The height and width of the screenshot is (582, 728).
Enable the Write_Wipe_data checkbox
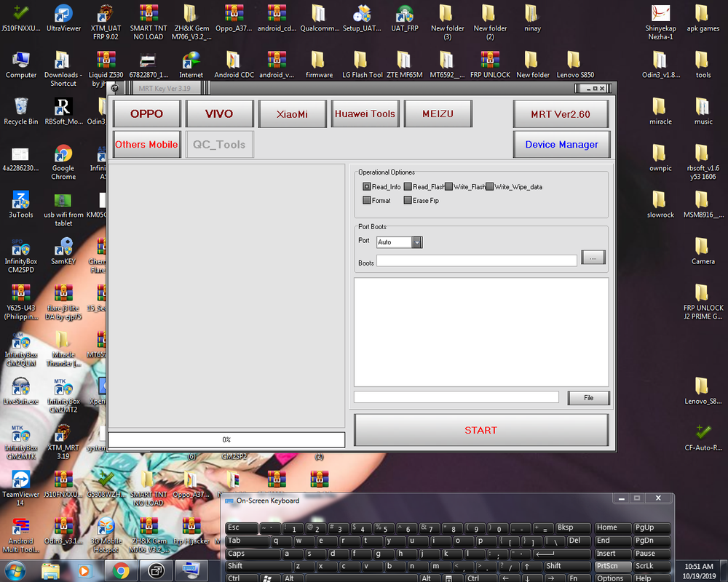click(x=489, y=186)
